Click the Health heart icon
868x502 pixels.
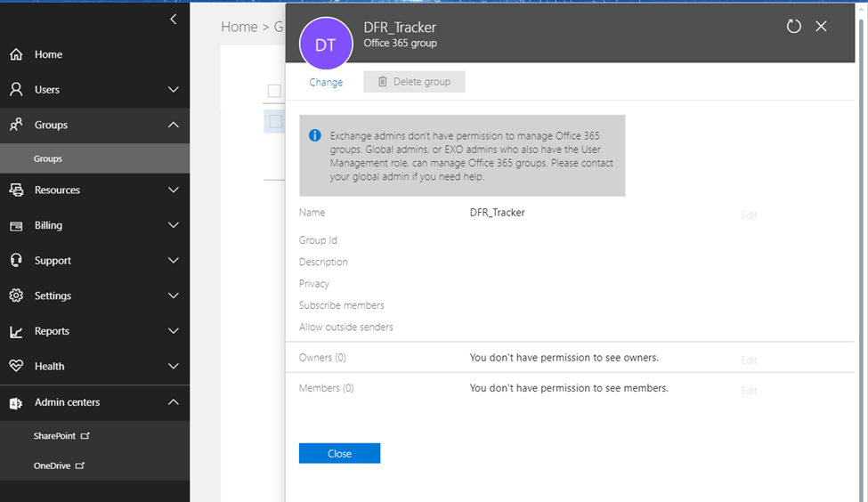click(16, 366)
